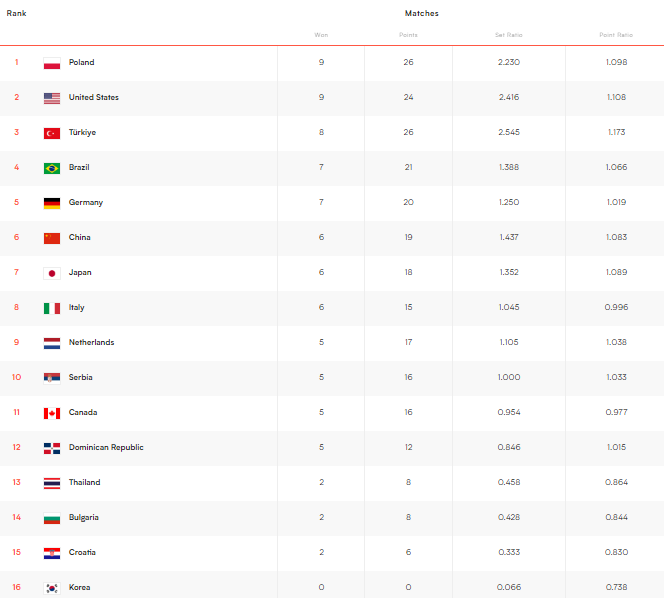The width and height of the screenshot is (664, 598).
Task: Sort by the Point Ratio column header
Action: click(x=616, y=35)
